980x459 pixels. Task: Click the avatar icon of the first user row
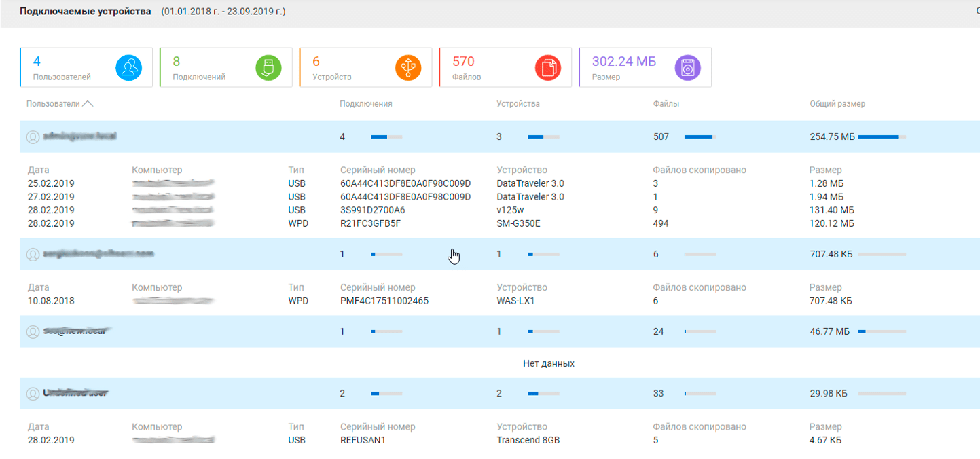click(x=33, y=137)
